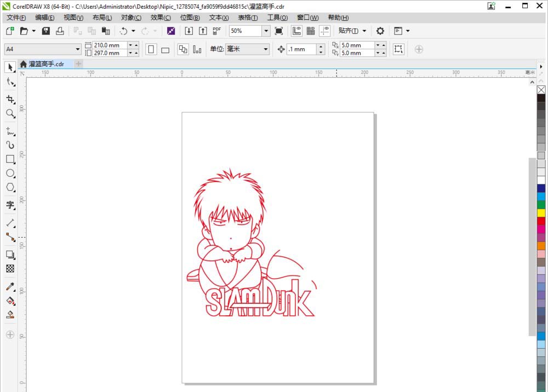Image resolution: width=548 pixels, height=392 pixels.
Task: Open the Object menu
Action: click(131, 18)
